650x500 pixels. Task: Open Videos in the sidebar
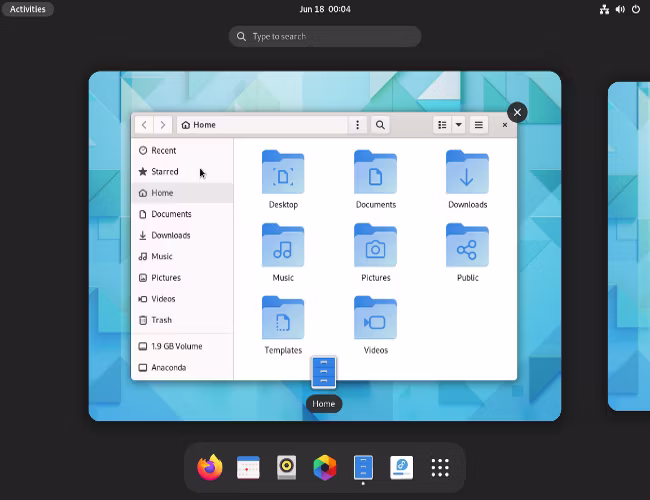pos(182,299)
